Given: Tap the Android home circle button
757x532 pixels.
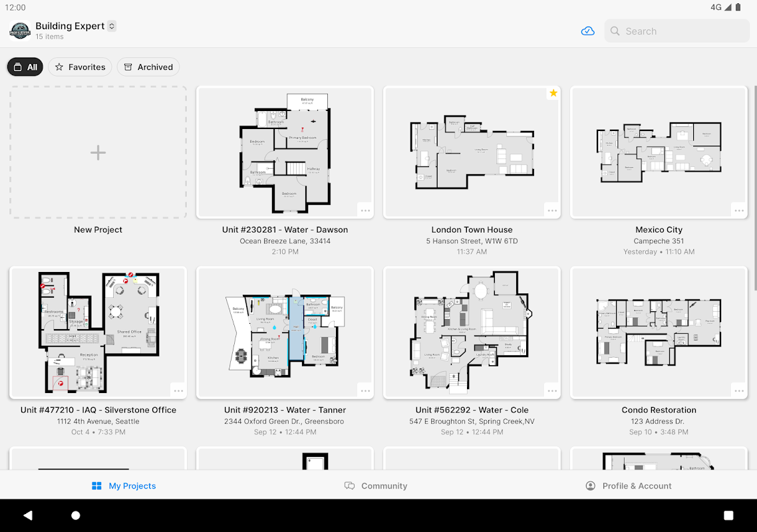Looking at the screenshot, I should pos(76,515).
